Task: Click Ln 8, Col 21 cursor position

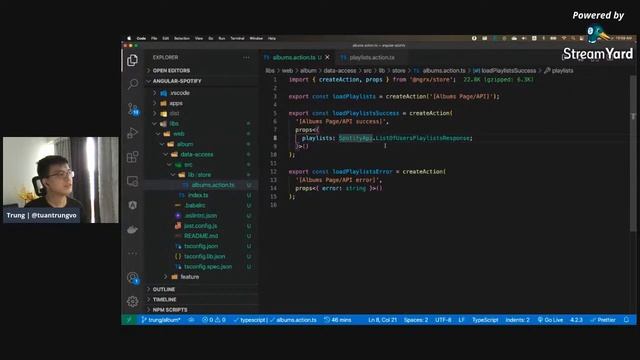Action: pos(382,320)
